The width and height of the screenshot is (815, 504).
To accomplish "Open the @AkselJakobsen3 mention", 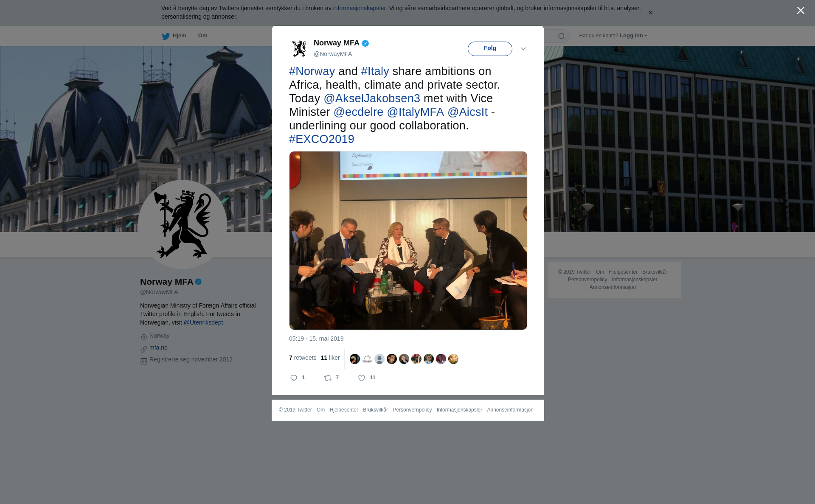I will click(x=372, y=98).
